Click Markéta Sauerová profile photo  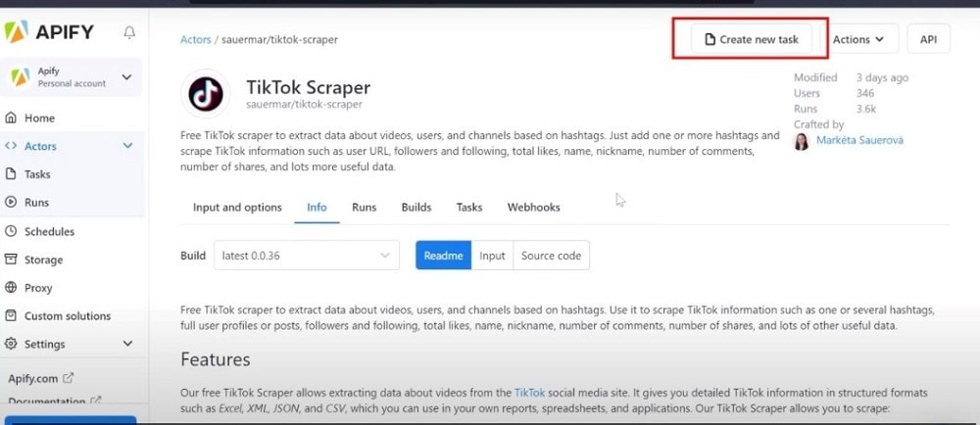[801, 141]
